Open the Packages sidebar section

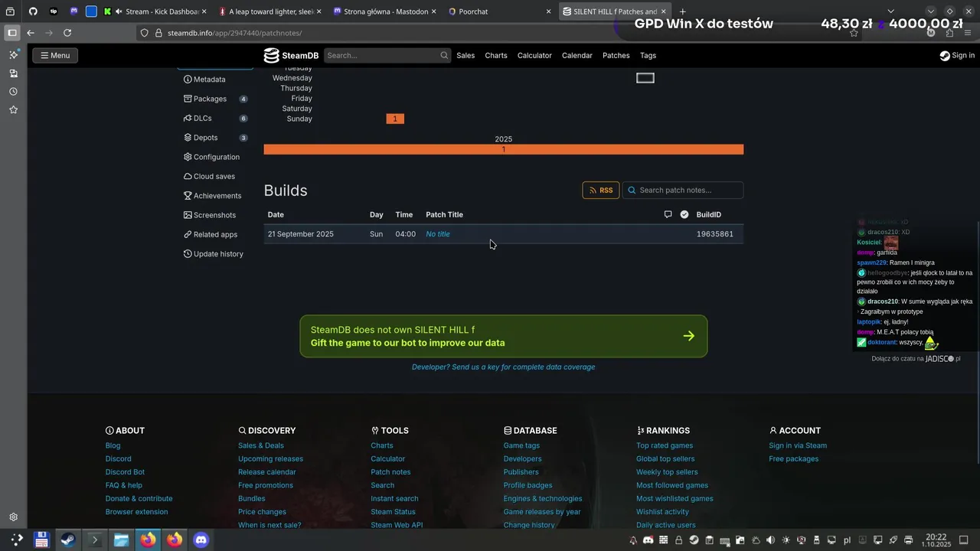click(x=215, y=99)
